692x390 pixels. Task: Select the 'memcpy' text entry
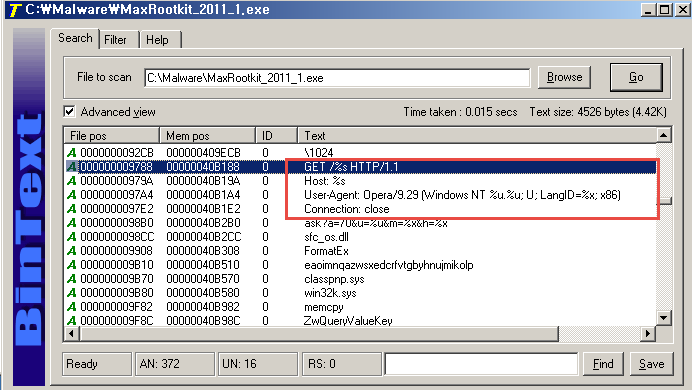pos(323,307)
